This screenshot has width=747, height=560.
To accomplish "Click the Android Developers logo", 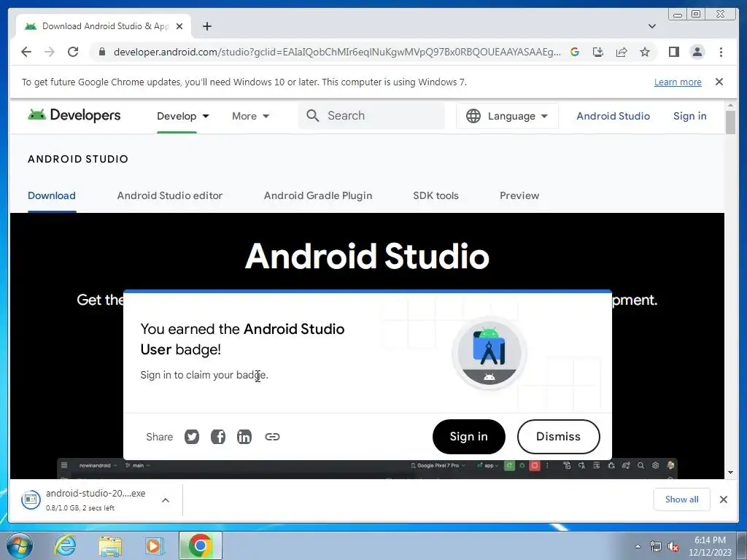I will (74, 115).
